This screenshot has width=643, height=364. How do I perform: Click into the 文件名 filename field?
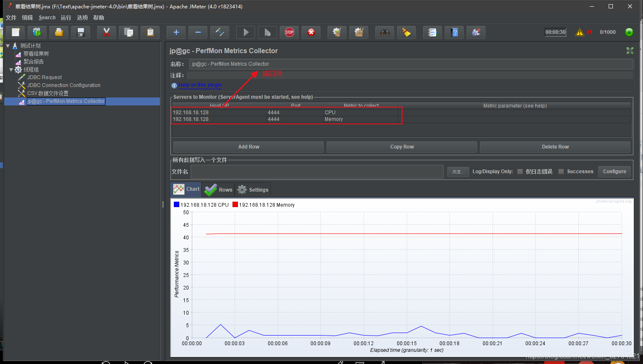317,172
